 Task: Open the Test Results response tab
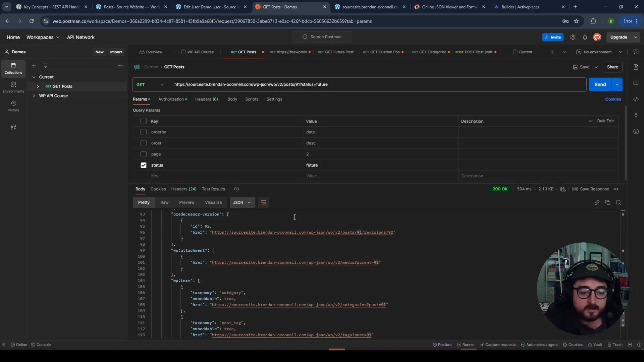[213, 189]
